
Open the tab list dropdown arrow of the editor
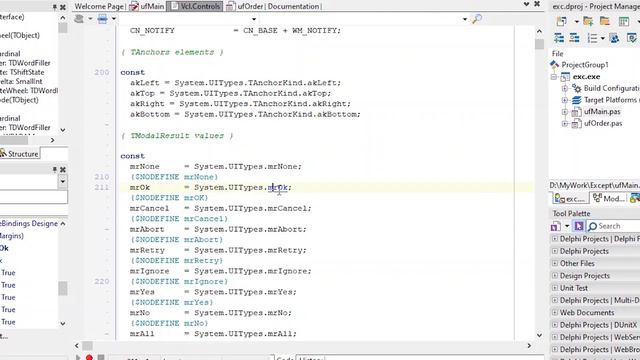(x=527, y=4)
